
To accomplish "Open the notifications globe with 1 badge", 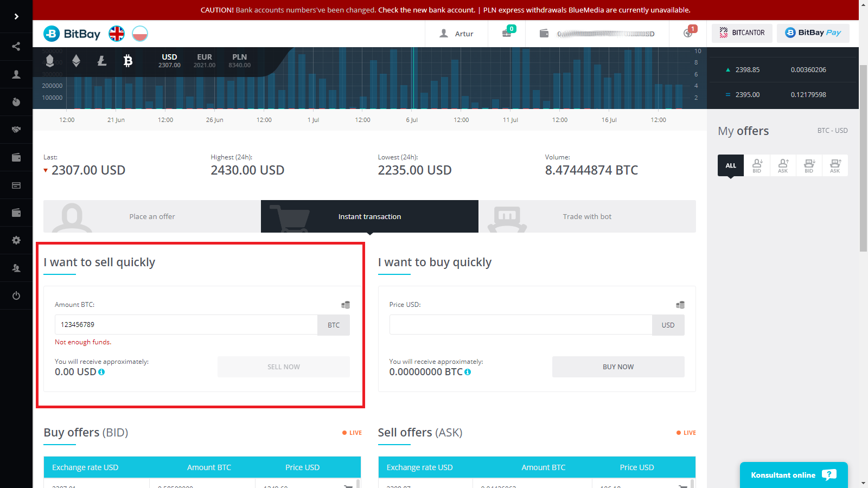I will (689, 33).
